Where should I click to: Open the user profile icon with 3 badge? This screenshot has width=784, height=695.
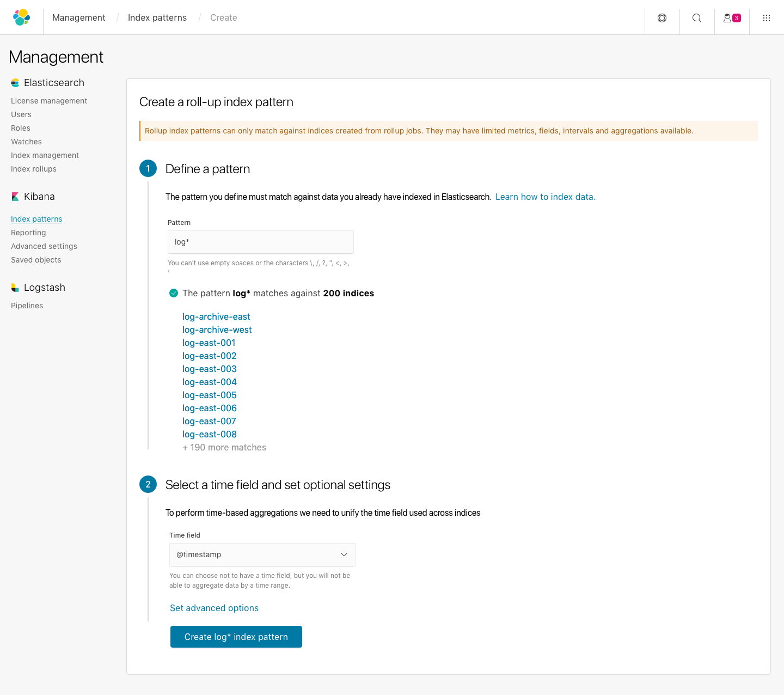click(730, 17)
